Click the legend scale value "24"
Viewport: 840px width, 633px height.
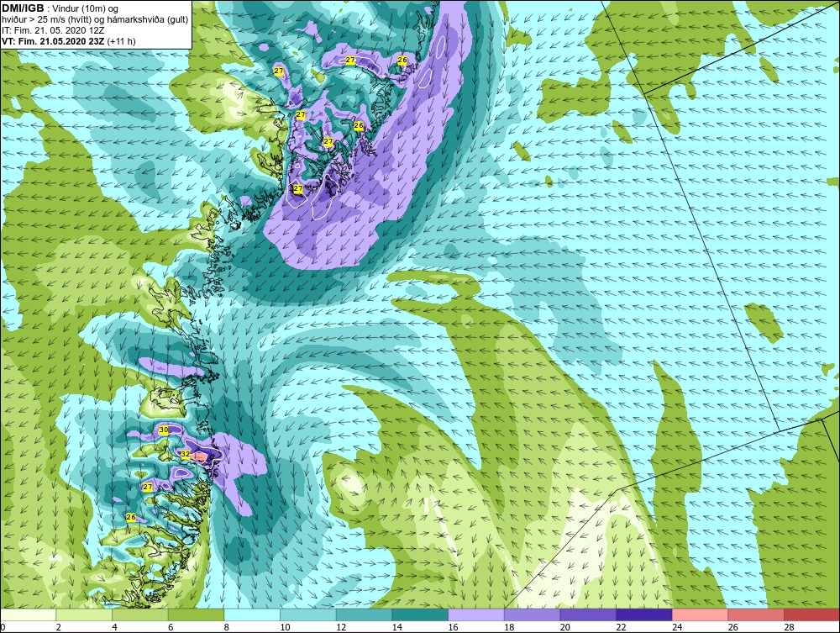(676, 627)
